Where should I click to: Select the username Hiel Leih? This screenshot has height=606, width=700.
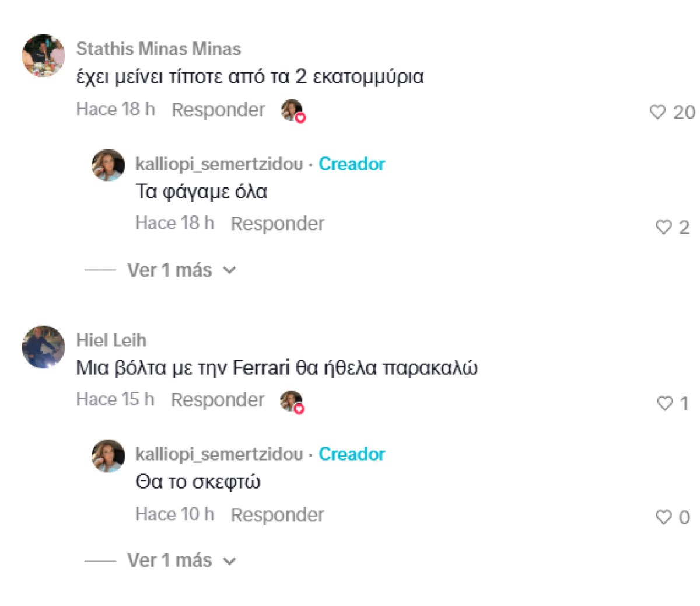click(x=111, y=340)
